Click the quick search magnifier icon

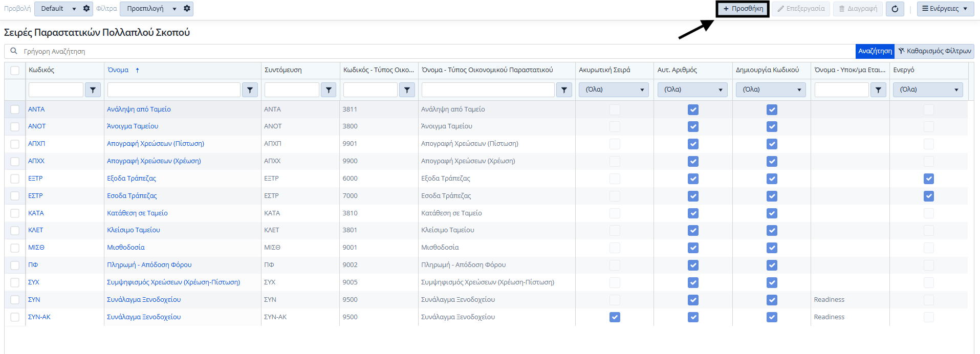point(14,51)
